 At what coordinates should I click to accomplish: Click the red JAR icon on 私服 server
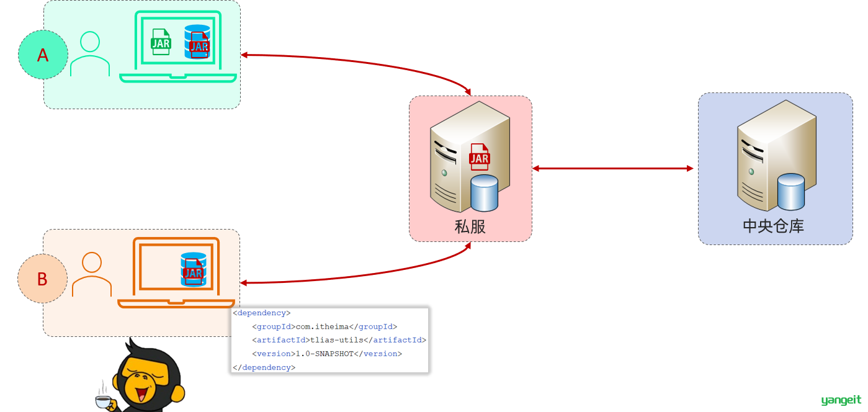(x=479, y=156)
